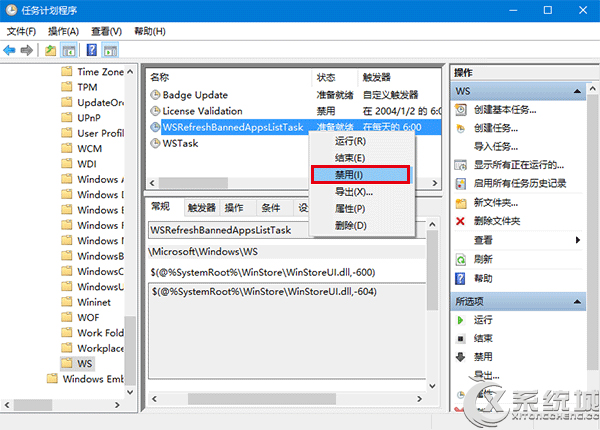Image resolution: width=600 pixels, height=430 pixels.
Task: Click the up-one-level folder toolbar icon
Action: click(51, 50)
